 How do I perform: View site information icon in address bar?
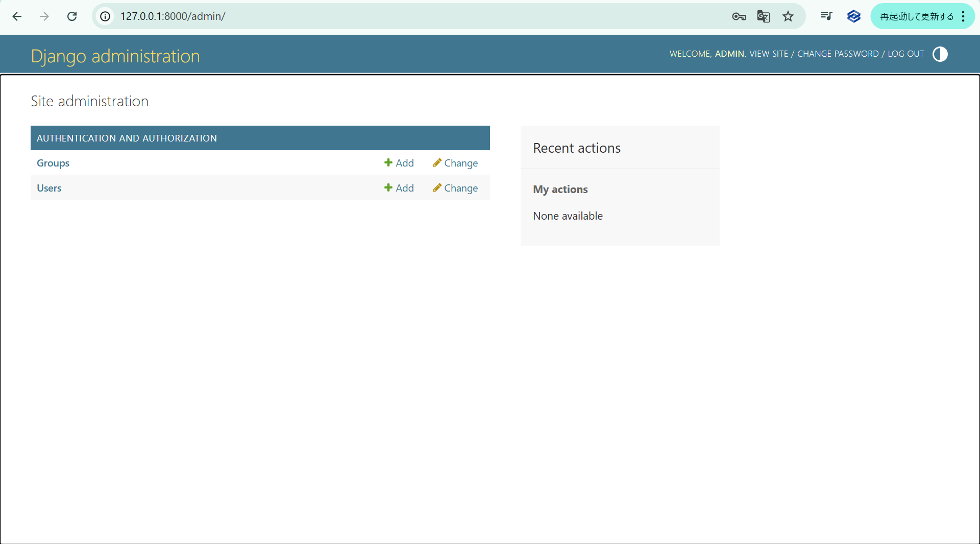[x=105, y=16]
